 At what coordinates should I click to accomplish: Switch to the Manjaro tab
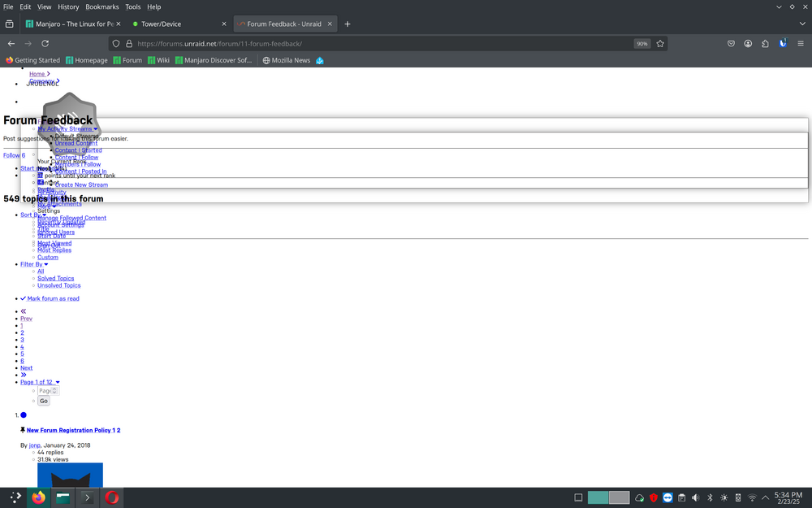73,24
